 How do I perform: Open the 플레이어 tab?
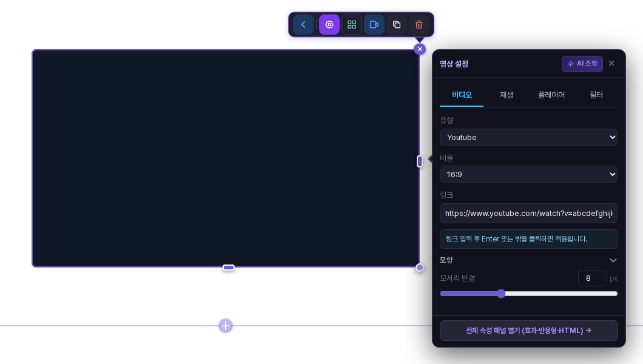click(x=551, y=95)
